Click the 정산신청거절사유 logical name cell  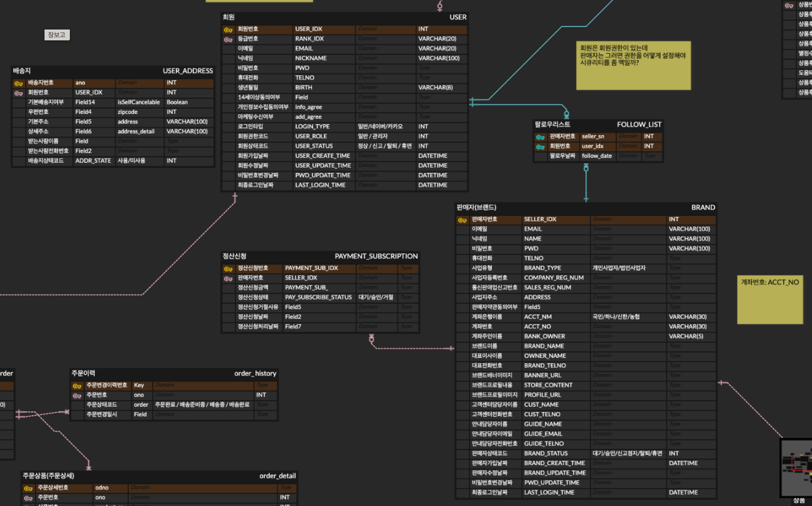258,307
